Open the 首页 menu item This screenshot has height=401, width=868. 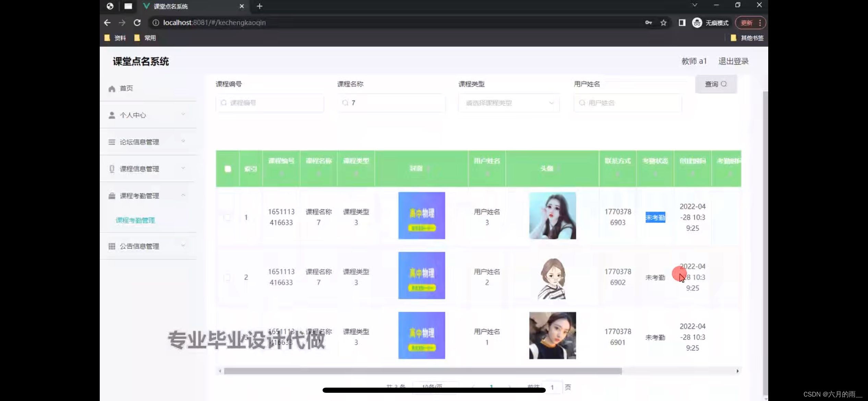pyautogui.click(x=148, y=88)
